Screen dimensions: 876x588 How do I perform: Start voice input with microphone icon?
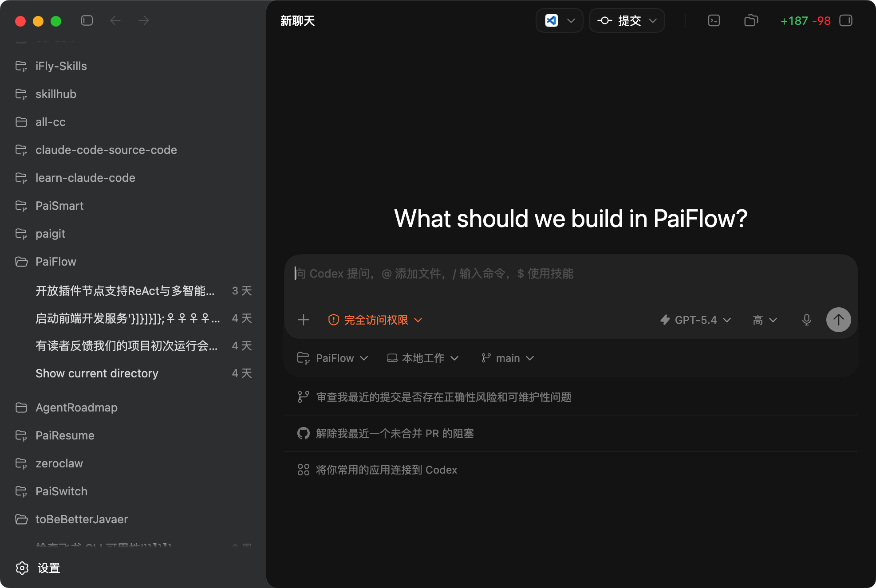(x=807, y=320)
